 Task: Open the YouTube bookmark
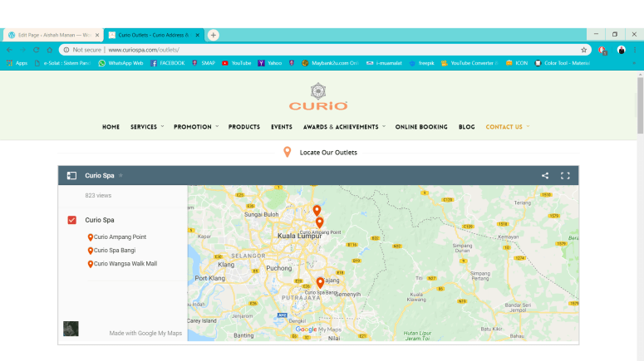(x=237, y=63)
